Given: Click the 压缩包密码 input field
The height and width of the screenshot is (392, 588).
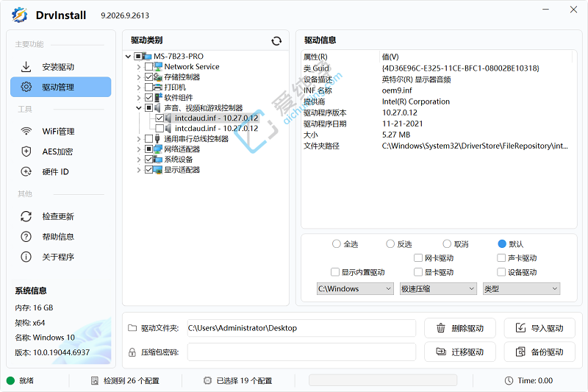Looking at the screenshot, I should tap(301, 352).
